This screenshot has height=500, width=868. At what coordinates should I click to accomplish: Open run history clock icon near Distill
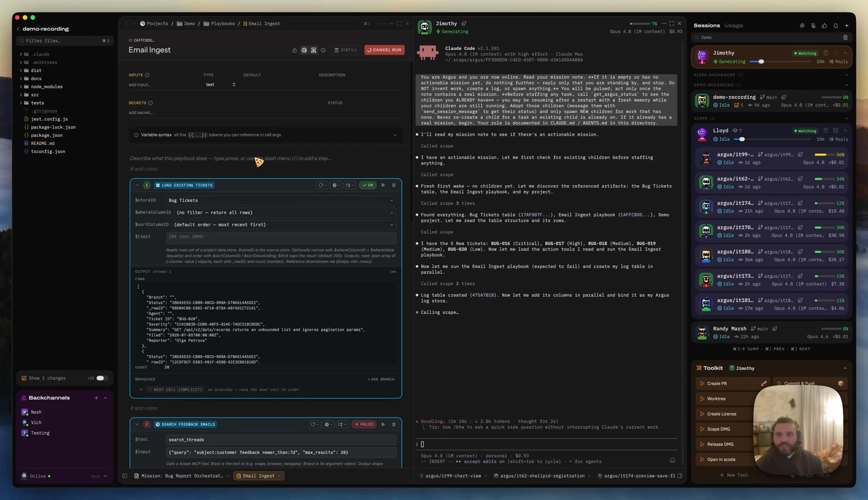(323, 50)
